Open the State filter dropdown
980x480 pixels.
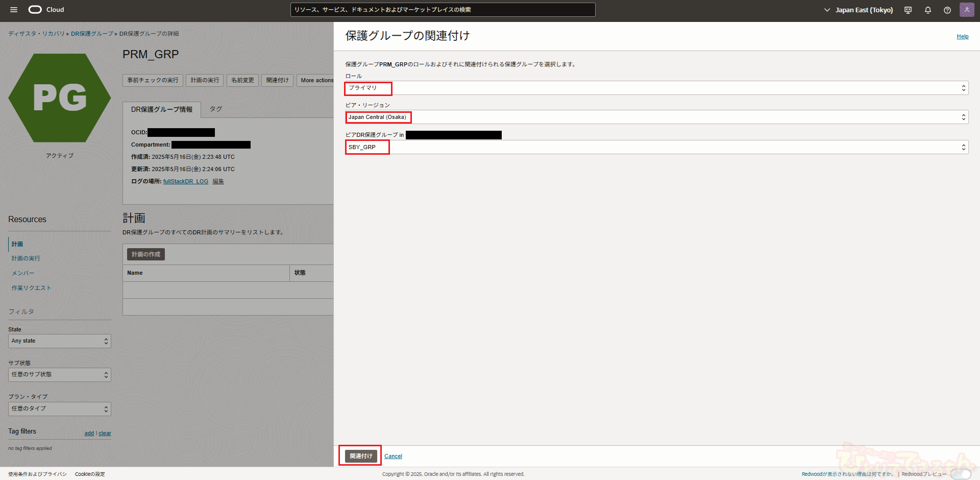(x=60, y=341)
